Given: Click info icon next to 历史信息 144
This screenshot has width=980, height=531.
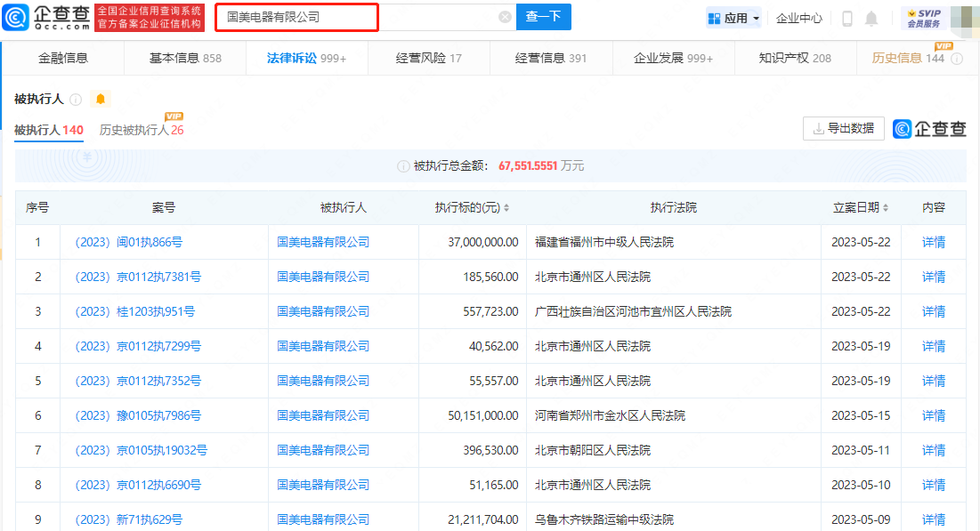Looking at the screenshot, I should tap(956, 59).
